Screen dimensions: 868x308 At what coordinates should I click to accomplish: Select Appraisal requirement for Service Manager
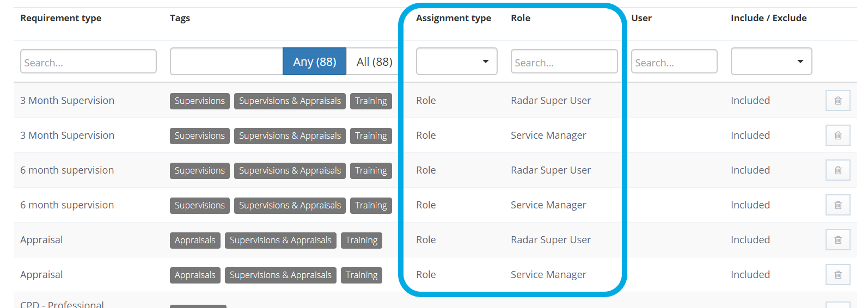(x=41, y=275)
